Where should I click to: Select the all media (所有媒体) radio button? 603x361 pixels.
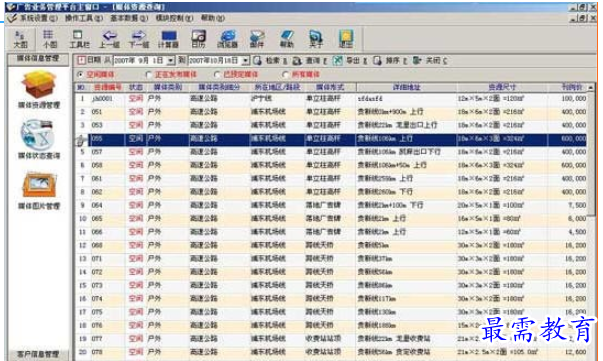(285, 74)
